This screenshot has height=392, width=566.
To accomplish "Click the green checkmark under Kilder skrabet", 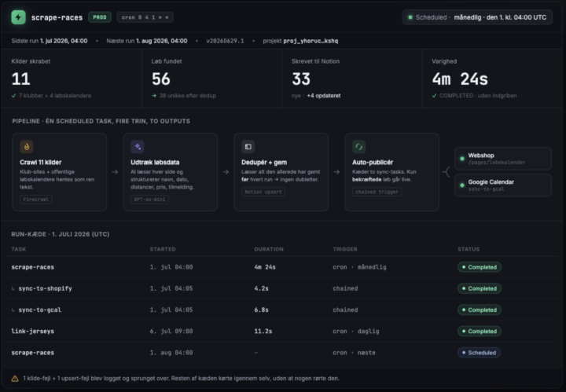I will (x=13, y=96).
